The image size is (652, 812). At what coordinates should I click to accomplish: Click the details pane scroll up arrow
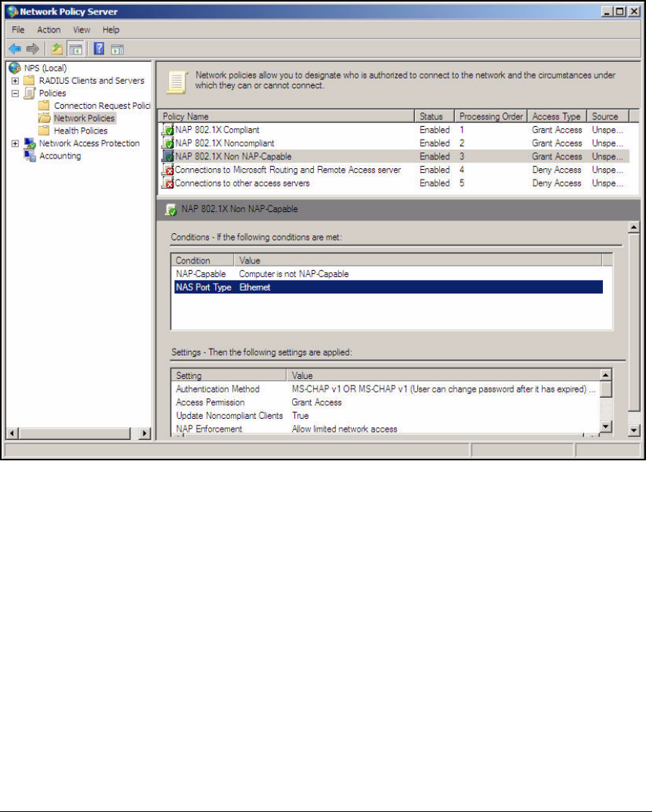634,227
